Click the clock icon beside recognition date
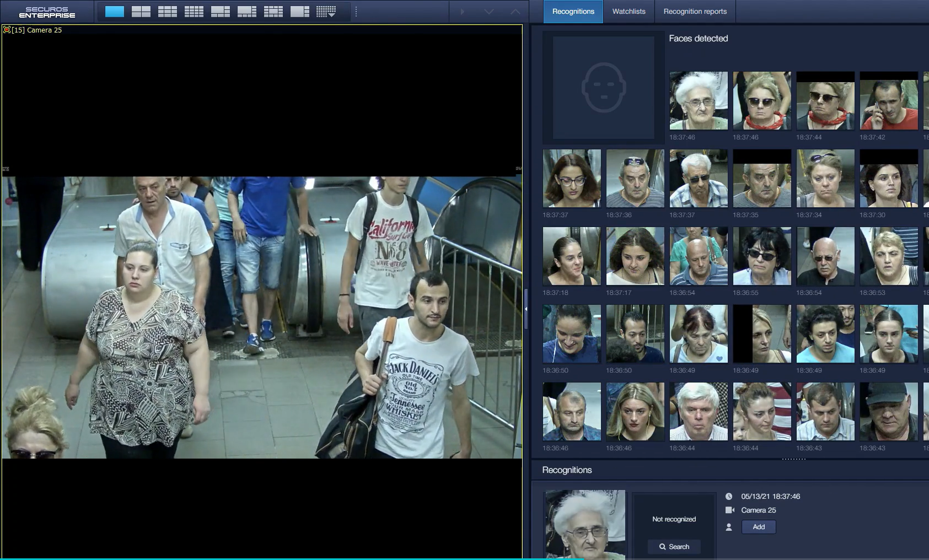 (729, 497)
